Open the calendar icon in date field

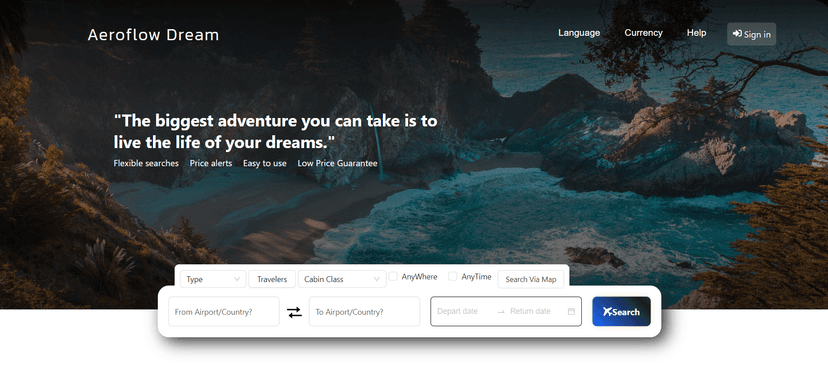click(571, 312)
